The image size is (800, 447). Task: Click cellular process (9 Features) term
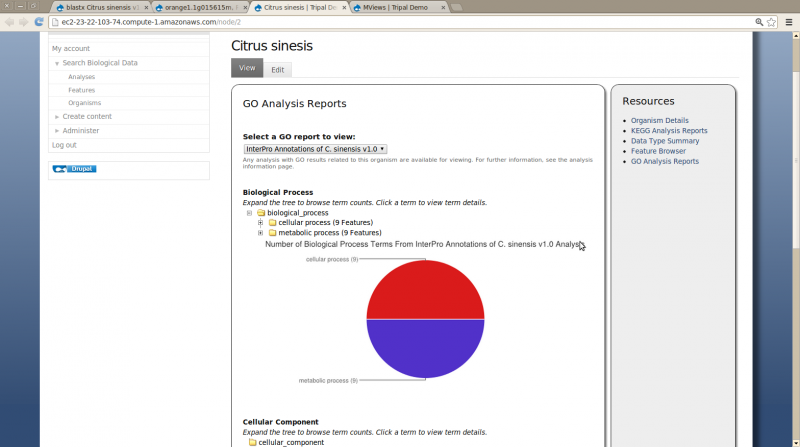coord(326,222)
